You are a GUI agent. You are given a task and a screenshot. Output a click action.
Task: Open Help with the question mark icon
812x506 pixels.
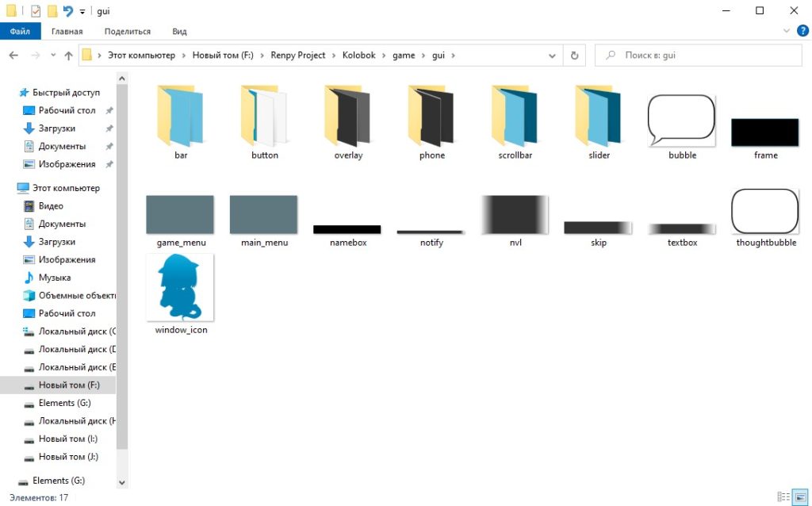click(801, 31)
